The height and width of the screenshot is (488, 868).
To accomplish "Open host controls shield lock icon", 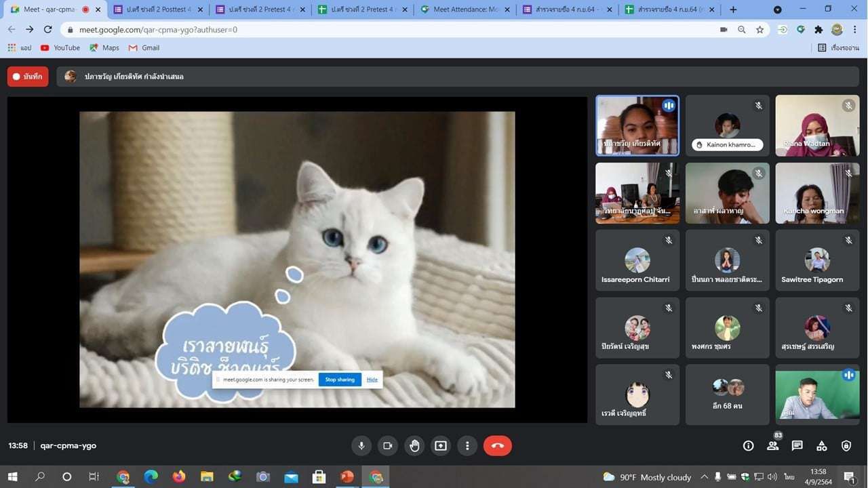I will (846, 446).
